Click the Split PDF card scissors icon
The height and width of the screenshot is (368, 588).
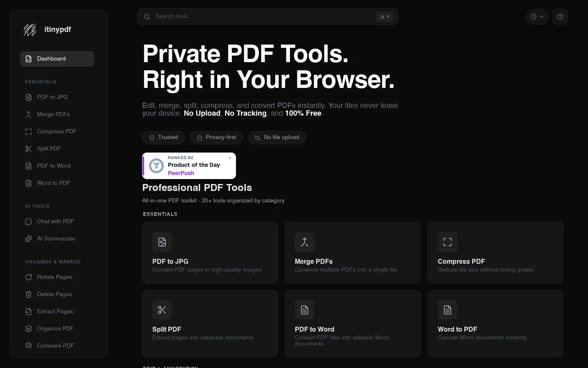pos(162,310)
